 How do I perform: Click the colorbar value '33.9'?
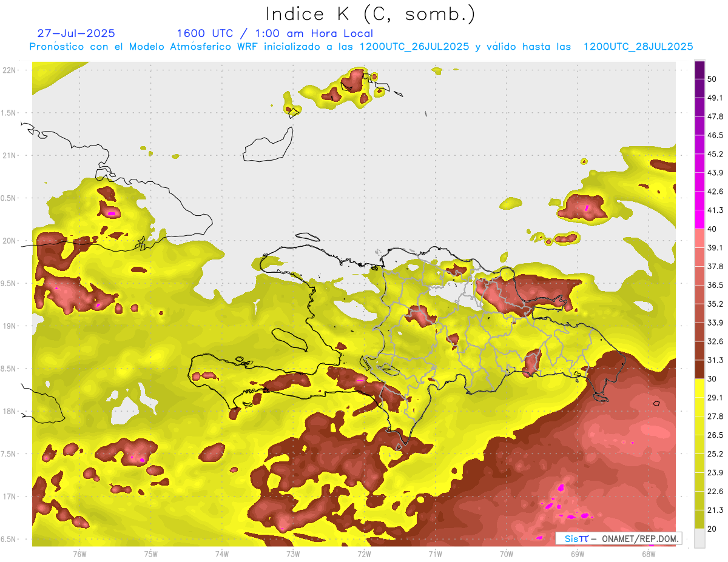click(715, 323)
